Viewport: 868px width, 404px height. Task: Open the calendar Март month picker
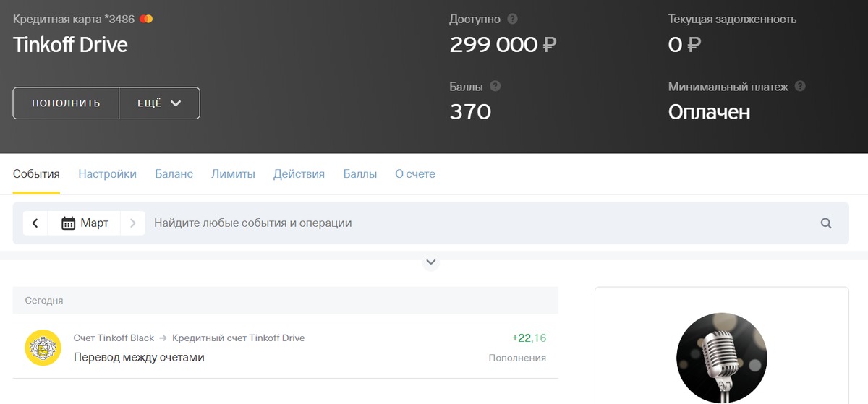pyautogui.click(x=85, y=223)
